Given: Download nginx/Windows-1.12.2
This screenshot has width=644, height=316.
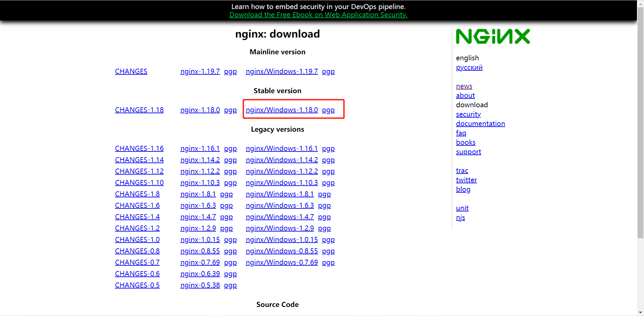Looking at the screenshot, I should [282, 171].
